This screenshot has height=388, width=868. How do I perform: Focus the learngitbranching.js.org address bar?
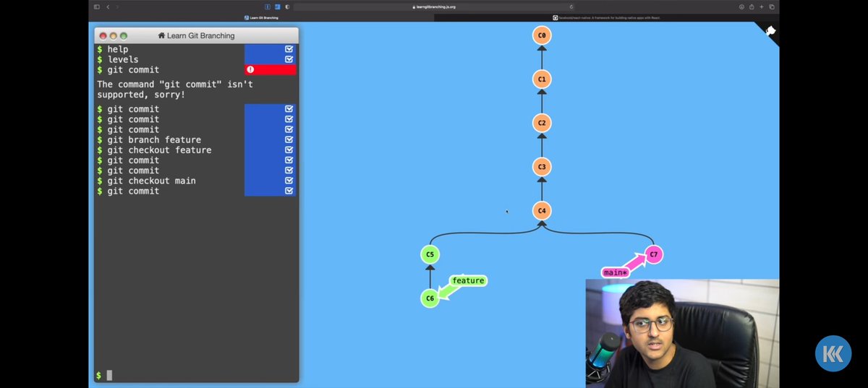434,7
